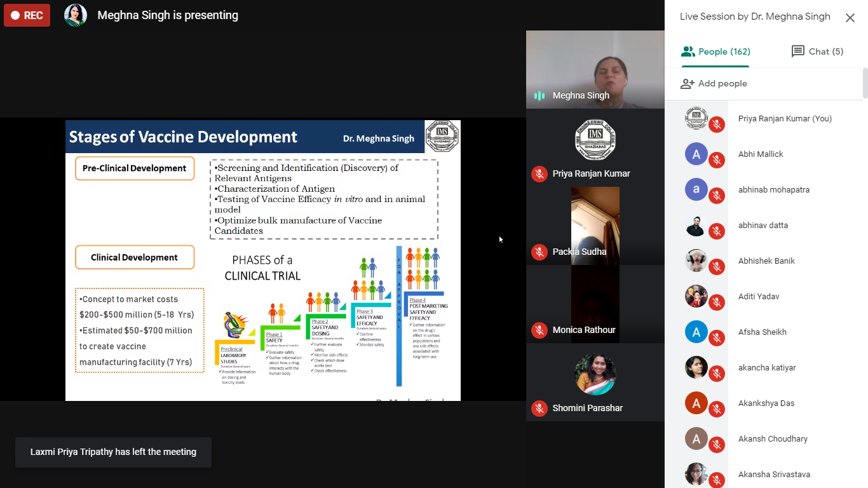Select Abhishek Banik's avatar in people list
The image size is (868, 488).
[696, 261]
